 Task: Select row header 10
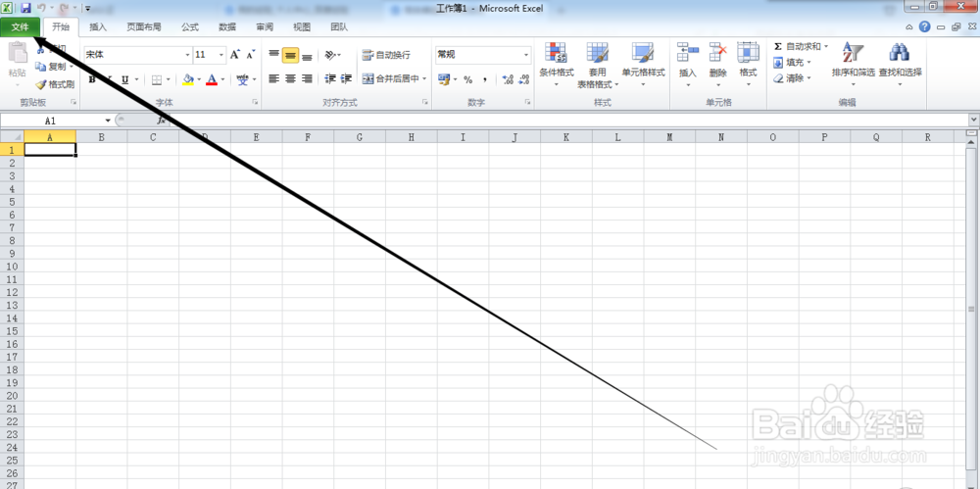pyautogui.click(x=12, y=266)
